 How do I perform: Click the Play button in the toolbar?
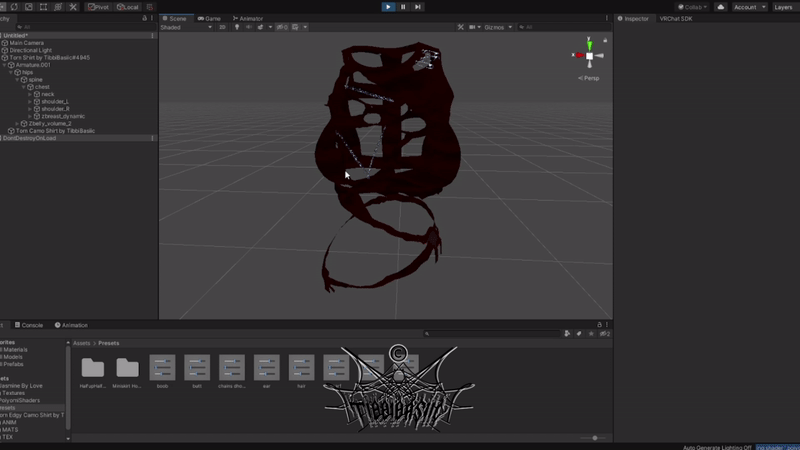point(388,7)
